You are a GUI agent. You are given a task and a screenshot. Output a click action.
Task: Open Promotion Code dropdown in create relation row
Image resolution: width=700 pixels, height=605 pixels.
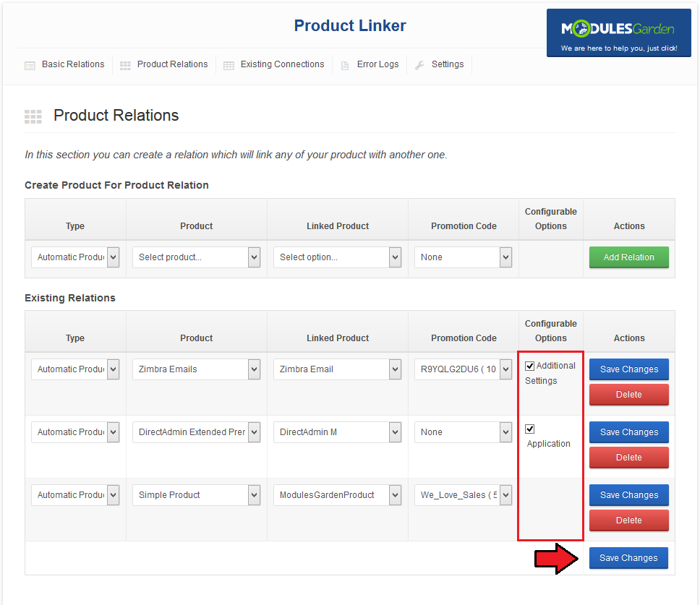click(463, 257)
